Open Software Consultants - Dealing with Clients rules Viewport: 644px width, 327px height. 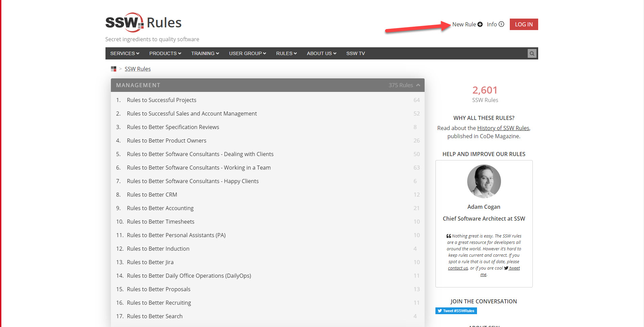(x=200, y=154)
